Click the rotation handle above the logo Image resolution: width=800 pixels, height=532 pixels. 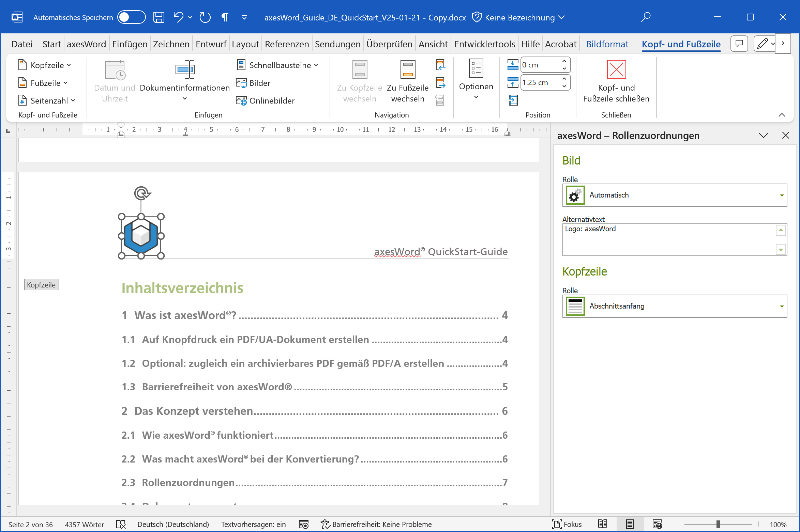pyautogui.click(x=141, y=193)
